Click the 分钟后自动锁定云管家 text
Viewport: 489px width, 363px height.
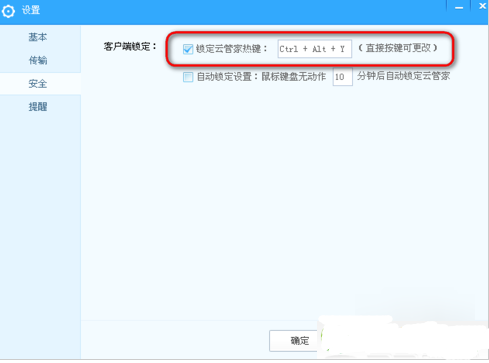pyautogui.click(x=403, y=76)
